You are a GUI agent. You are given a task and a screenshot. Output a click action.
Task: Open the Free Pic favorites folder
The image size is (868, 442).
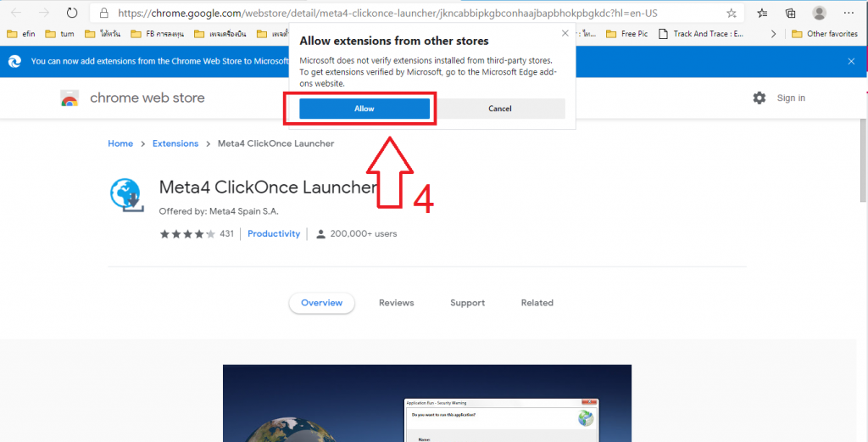(627, 34)
